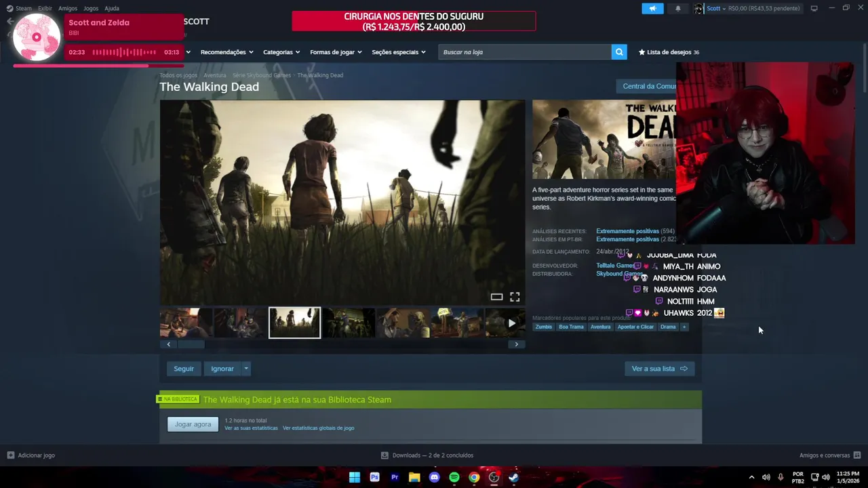868x488 pixels.
Task: Click Todos os jogos breadcrumb
Action: 178,75
